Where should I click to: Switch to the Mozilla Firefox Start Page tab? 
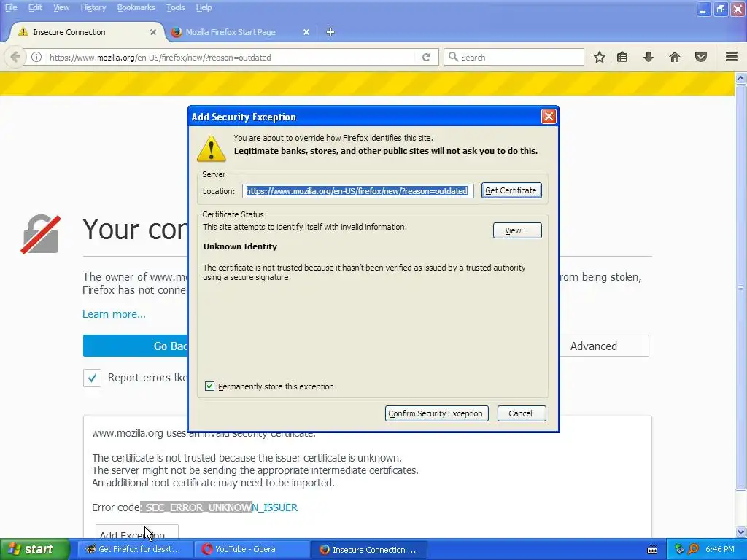coord(239,32)
